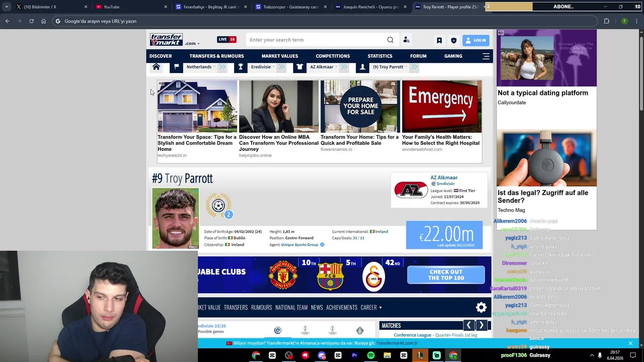The image size is (644, 362).
Task: Open the Ireland national team link
Action: (381, 232)
